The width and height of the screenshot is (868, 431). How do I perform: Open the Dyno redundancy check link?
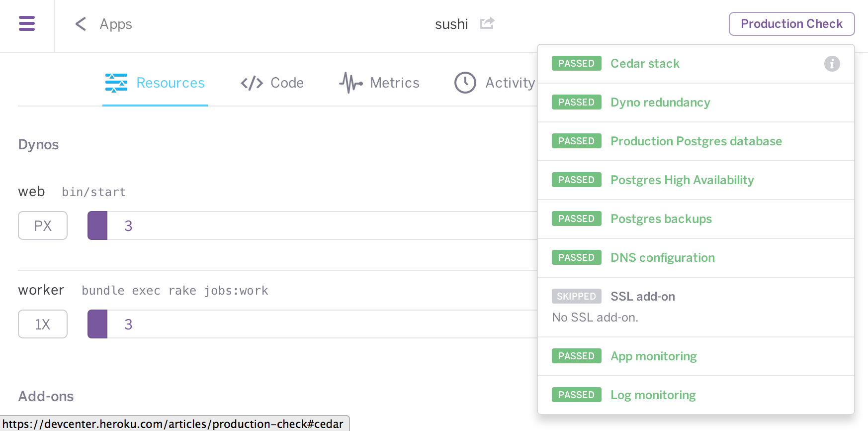tap(660, 103)
